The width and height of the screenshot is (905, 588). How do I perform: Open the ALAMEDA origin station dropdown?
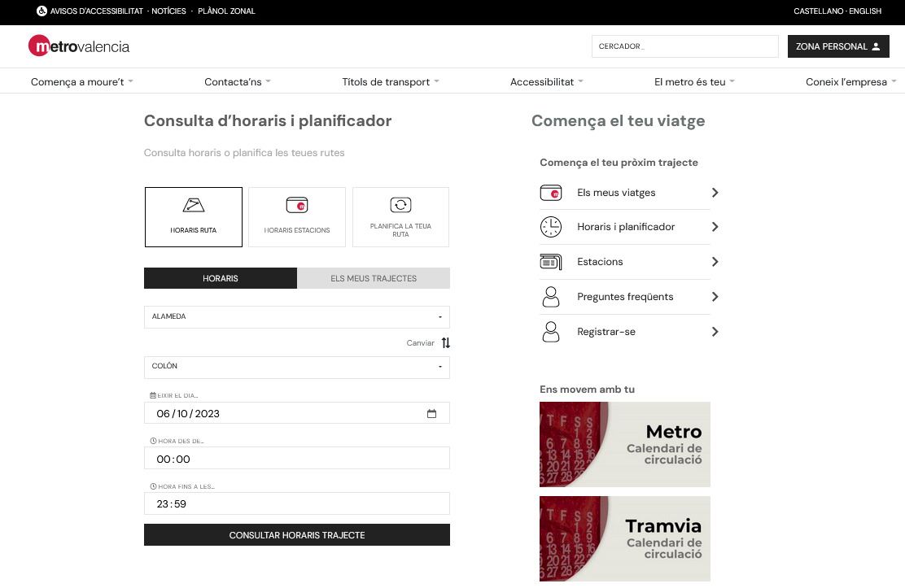pos(296,317)
